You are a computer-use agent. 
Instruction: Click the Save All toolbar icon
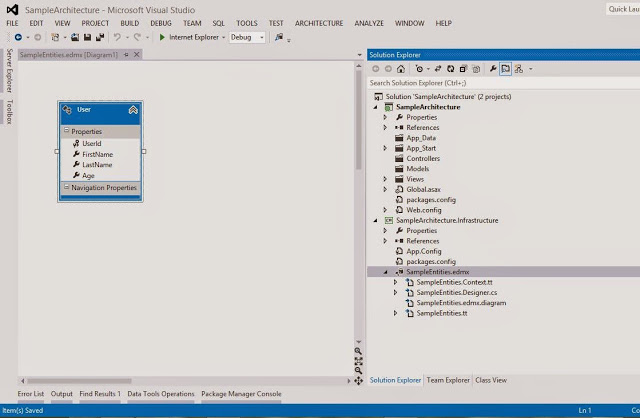[x=100, y=38]
